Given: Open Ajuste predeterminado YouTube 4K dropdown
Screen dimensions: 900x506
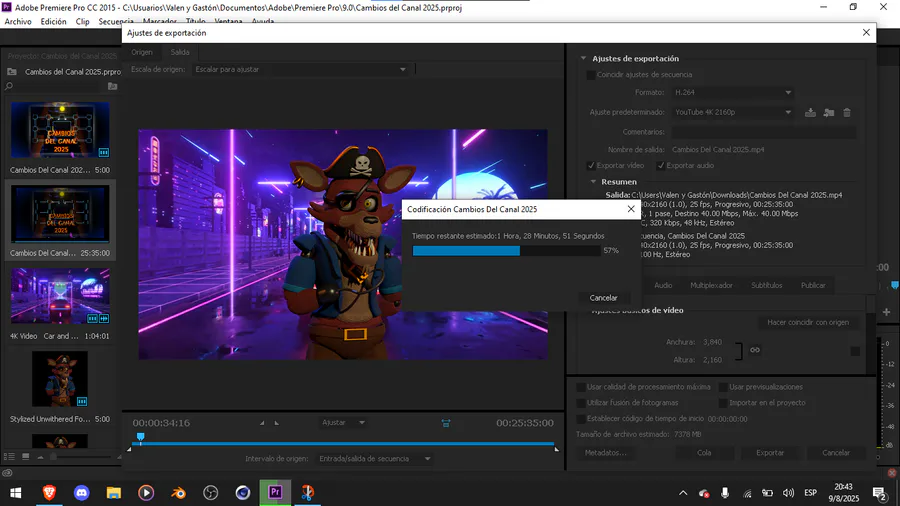Looking at the screenshot, I should pos(732,112).
